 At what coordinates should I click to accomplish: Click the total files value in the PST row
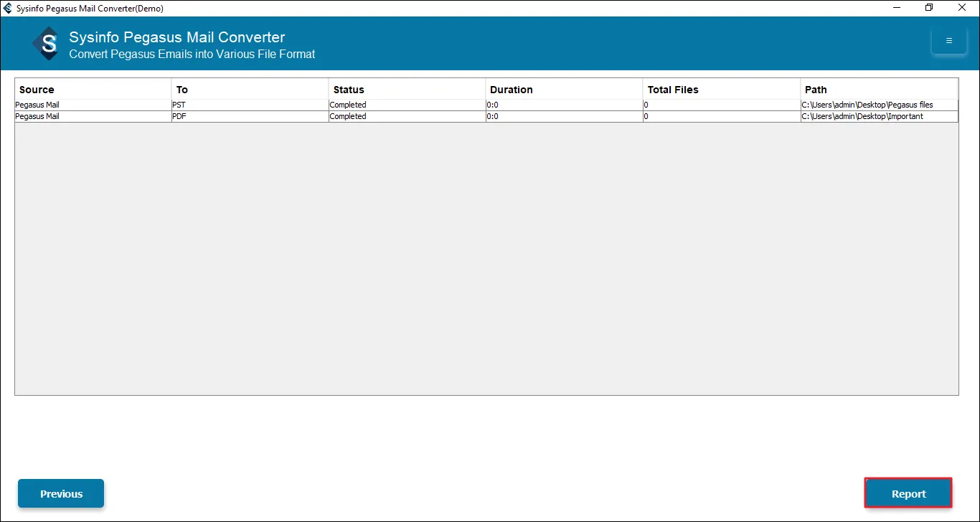pos(722,105)
